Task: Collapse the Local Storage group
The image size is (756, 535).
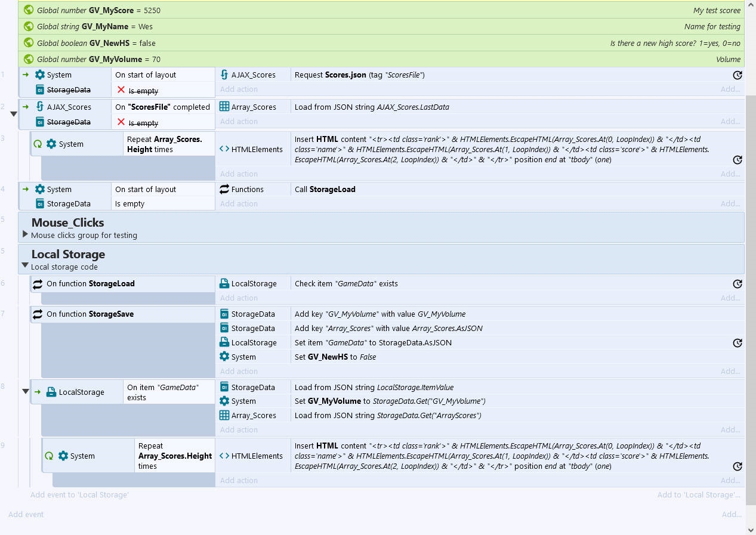Action: (25, 265)
